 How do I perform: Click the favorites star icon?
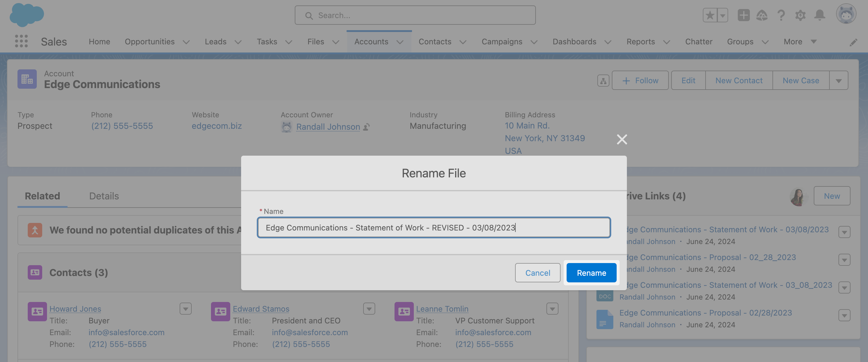click(x=710, y=15)
